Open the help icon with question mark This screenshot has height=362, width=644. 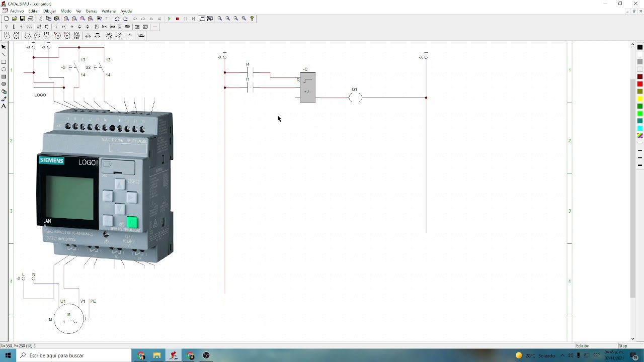coord(252,19)
